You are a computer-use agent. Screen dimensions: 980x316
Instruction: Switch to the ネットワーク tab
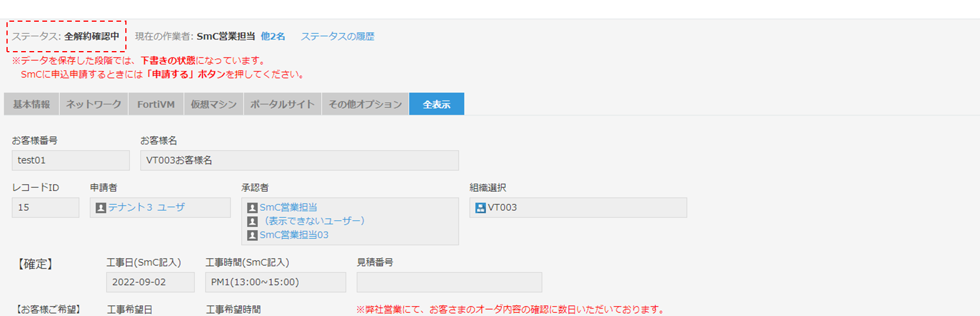click(x=94, y=104)
